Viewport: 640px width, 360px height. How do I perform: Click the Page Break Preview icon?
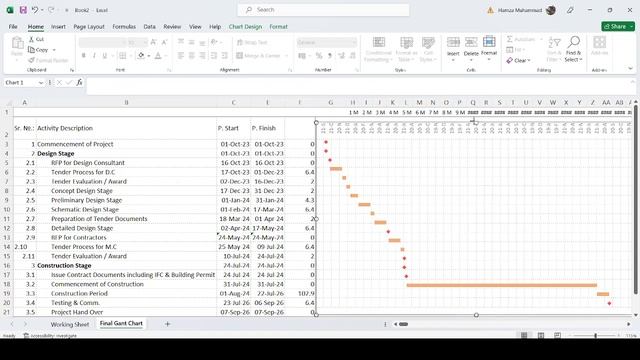click(x=558, y=335)
